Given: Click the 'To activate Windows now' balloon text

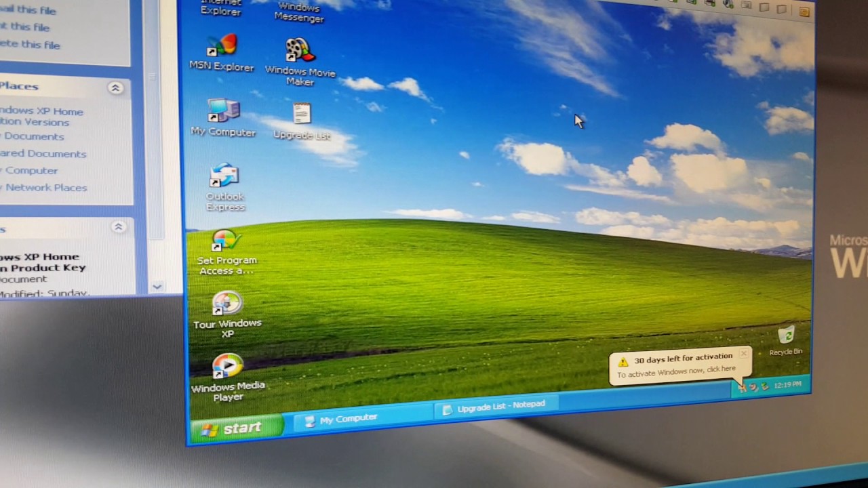Looking at the screenshot, I should tap(676, 371).
